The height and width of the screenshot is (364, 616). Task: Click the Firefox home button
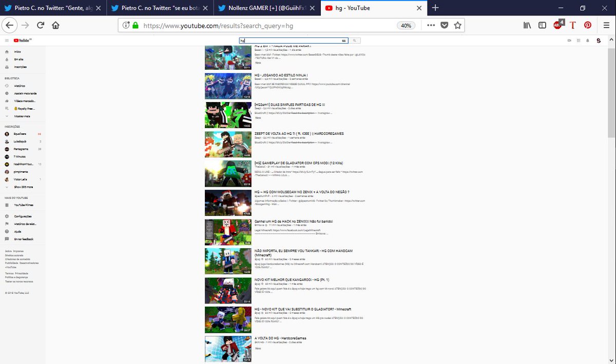tap(55, 25)
